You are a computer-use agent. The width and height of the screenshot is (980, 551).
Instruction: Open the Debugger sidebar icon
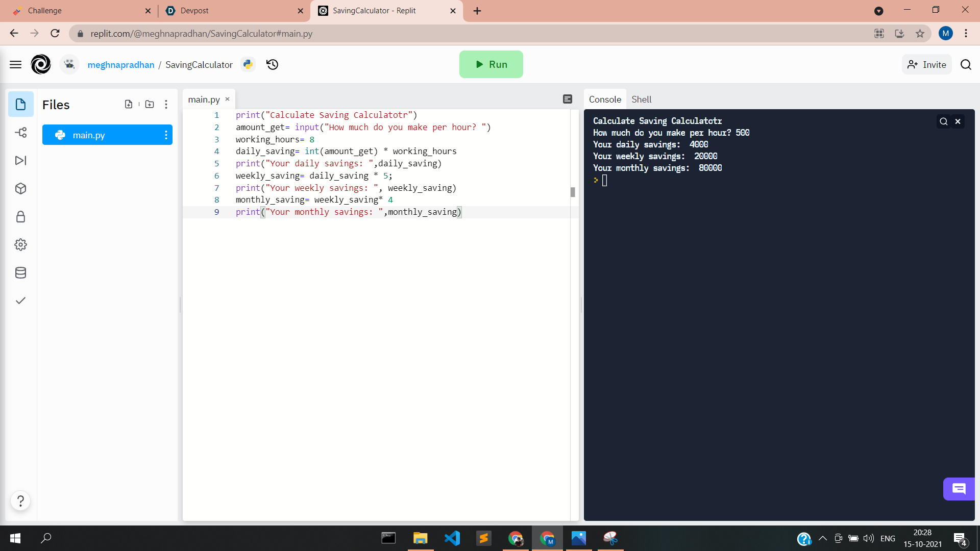coord(21,161)
